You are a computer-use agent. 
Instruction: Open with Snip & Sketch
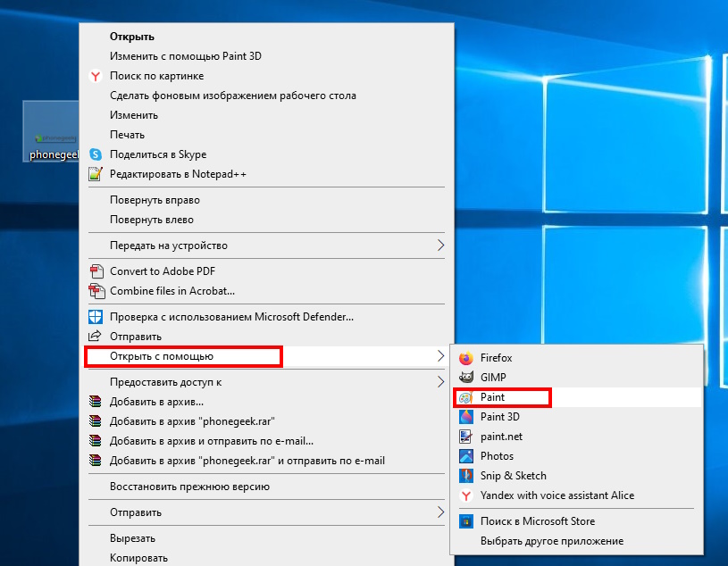pyautogui.click(x=513, y=476)
